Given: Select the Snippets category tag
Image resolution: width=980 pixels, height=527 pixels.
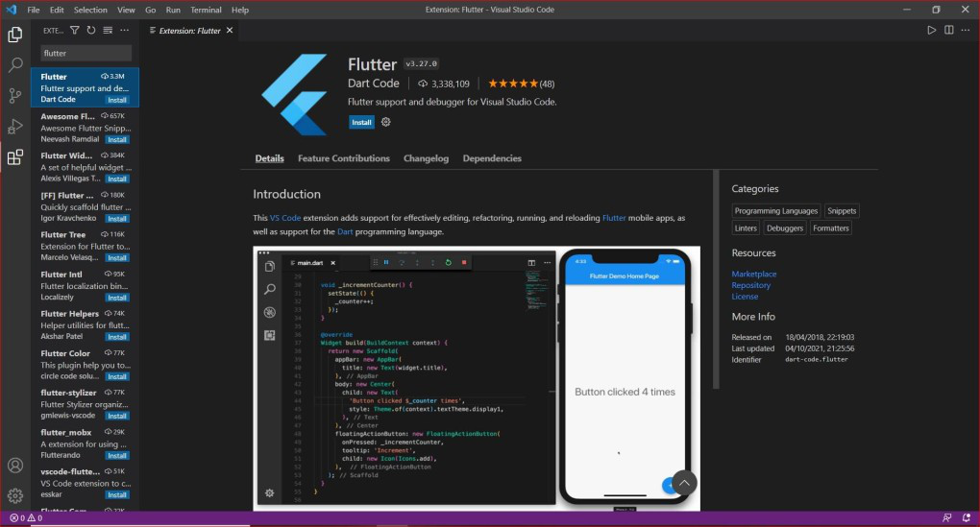Looking at the screenshot, I should (x=842, y=210).
